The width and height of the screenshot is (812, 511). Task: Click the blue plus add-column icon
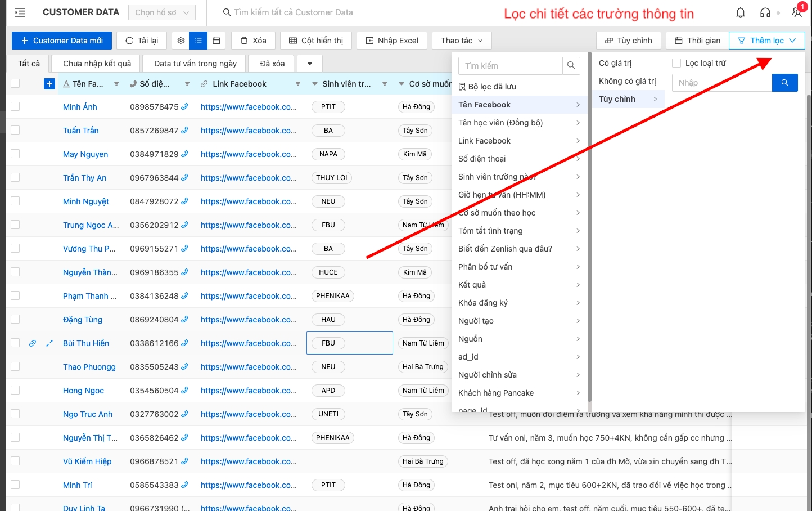[x=49, y=84]
